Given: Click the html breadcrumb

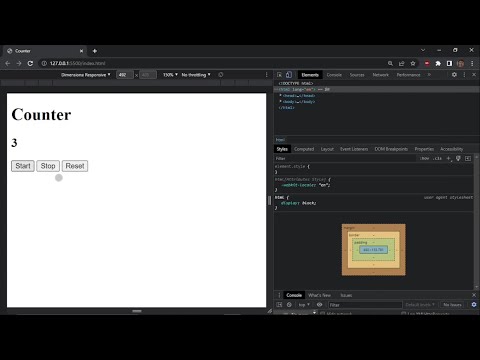Looking at the screenshot, I should tap(280, 140).
